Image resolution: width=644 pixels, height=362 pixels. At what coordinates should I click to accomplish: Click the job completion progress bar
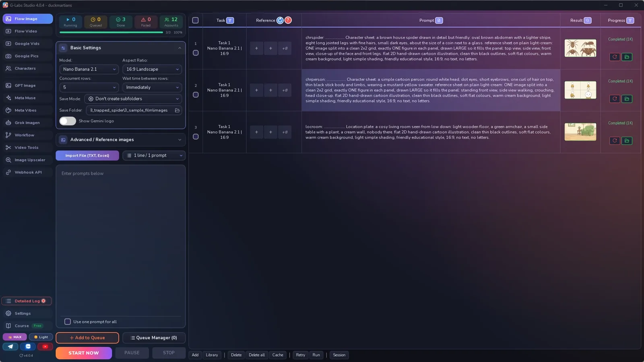click(x=111, y=33)
